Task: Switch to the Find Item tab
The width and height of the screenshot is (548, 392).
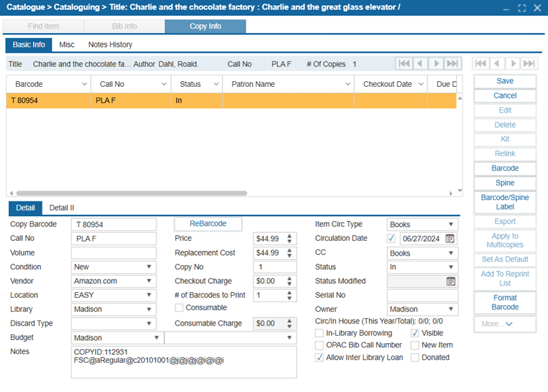Action: pyautogui.click(x=43, y=26)
